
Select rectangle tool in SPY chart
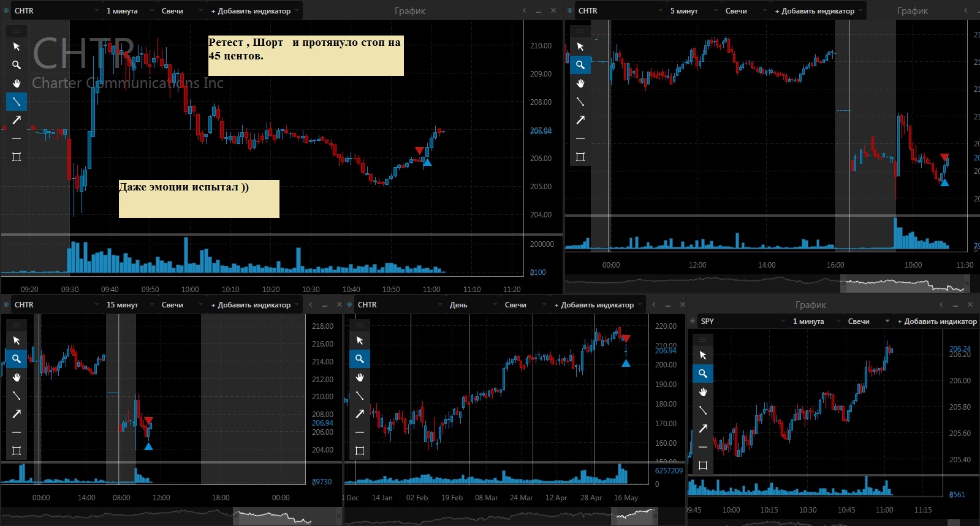(703, 465)
